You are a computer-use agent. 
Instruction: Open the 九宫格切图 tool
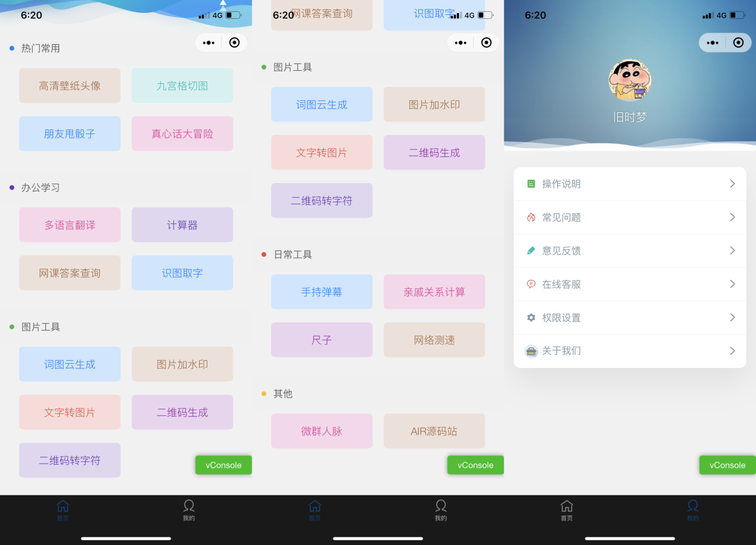tap(183, 86)
